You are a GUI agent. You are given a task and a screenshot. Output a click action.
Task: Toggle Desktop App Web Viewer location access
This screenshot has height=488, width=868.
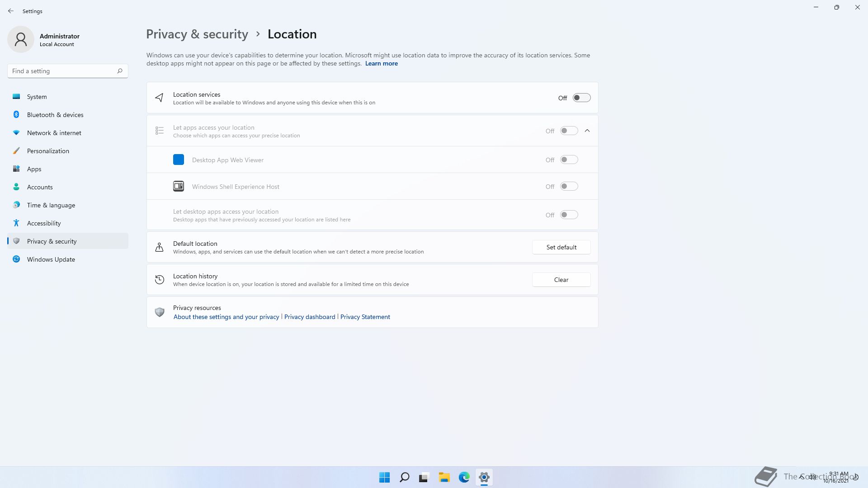569,160
